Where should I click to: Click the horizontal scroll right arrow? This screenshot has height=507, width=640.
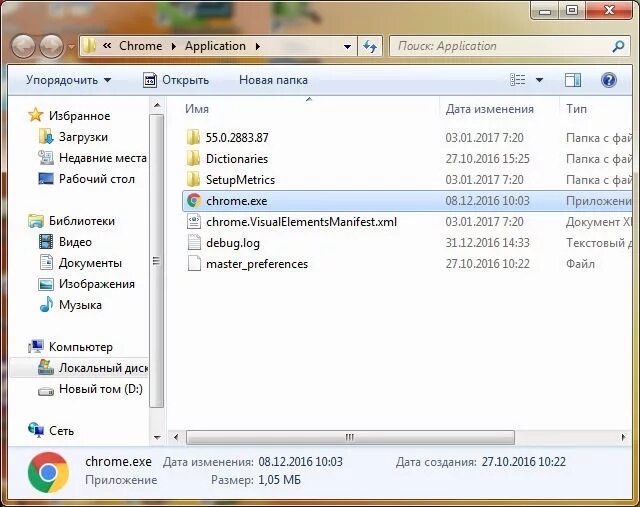pos(623,438)
